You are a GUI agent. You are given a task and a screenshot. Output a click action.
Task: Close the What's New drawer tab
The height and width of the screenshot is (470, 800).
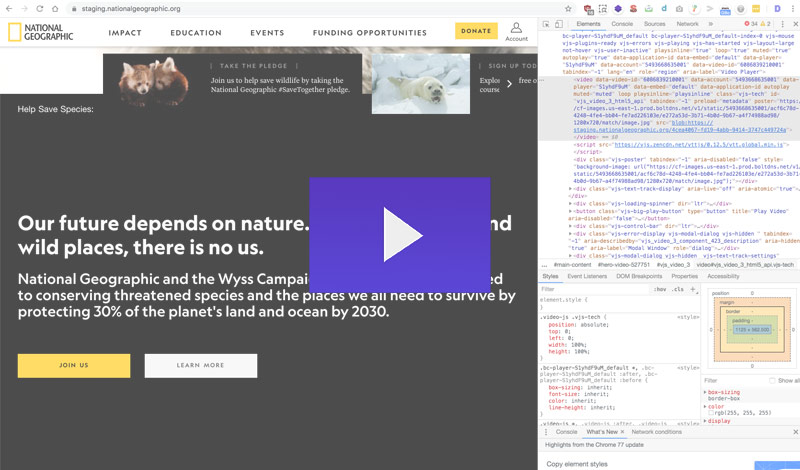pyautogui.click(x=622, y=432)
